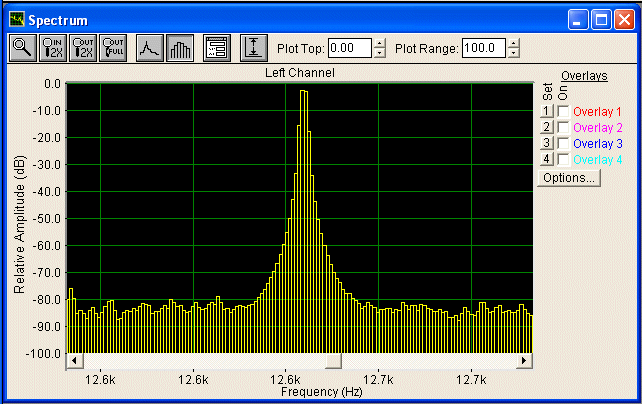Switch to bar graph display mode

[180, 48]
